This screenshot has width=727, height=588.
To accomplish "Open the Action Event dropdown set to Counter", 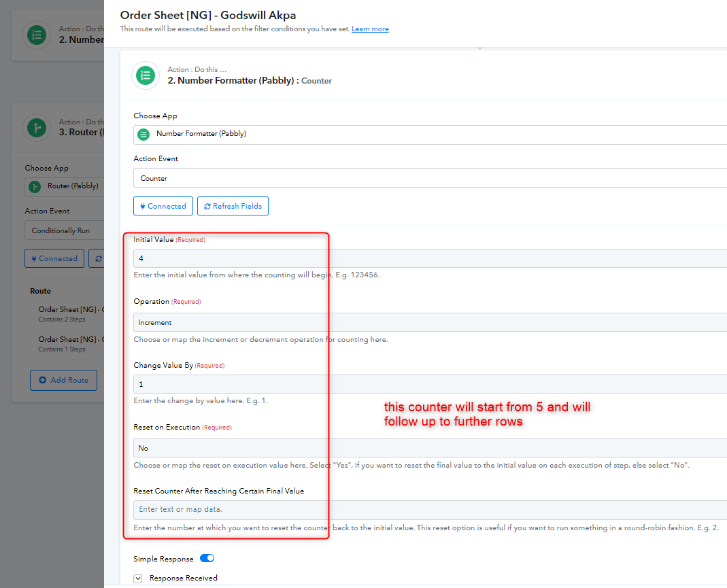I will (x=430, y=178).
